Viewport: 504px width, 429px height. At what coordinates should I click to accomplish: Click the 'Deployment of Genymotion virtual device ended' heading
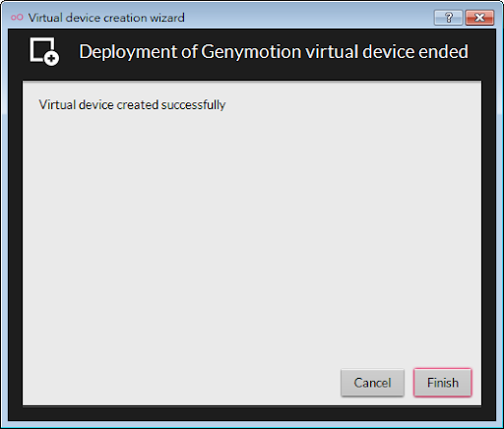click(274, 51)
